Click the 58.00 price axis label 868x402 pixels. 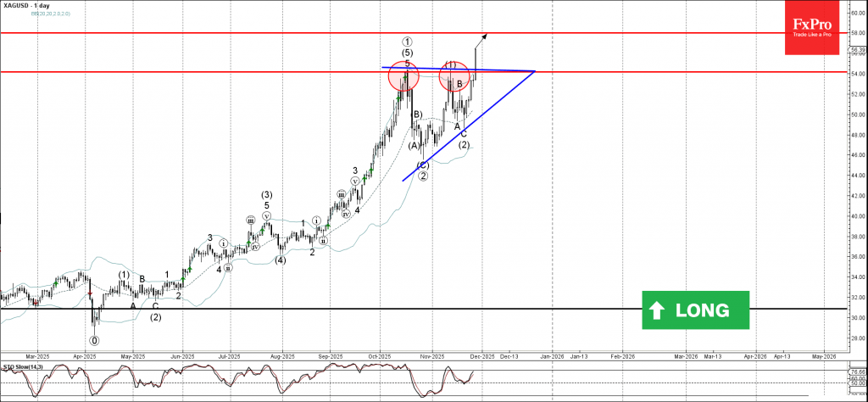coord(858,33)
